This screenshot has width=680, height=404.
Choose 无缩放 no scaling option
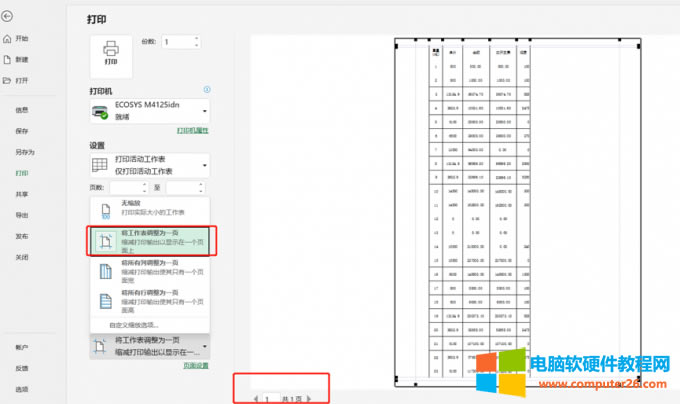[150, 210]
